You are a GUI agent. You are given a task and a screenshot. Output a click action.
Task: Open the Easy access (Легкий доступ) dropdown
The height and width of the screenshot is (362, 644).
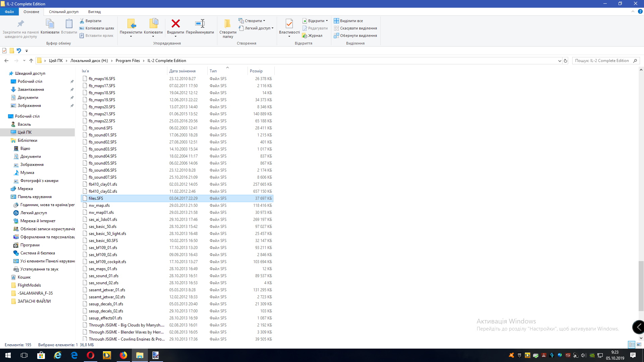(272, 28)
